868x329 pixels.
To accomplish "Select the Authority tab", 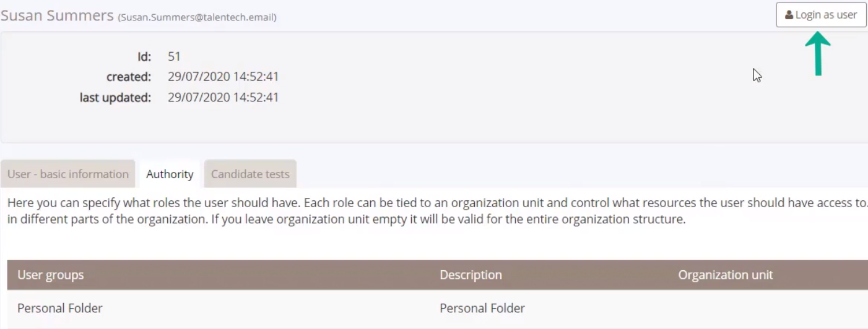I will pyautogui.click(x=170, y=174).
